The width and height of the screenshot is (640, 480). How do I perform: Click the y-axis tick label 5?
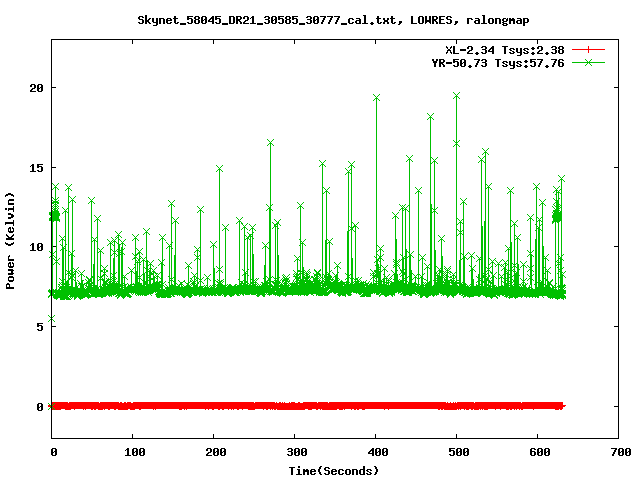(x=40, y=327)
